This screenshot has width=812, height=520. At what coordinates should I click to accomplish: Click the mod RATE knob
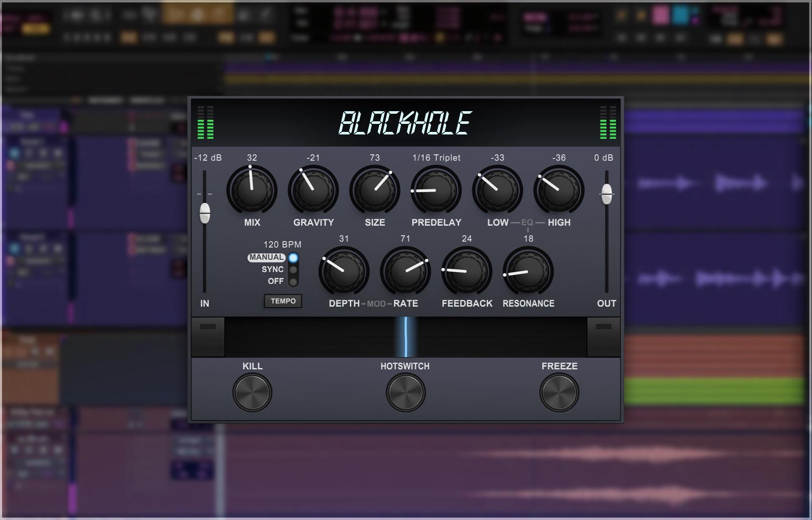pos(405,271)
